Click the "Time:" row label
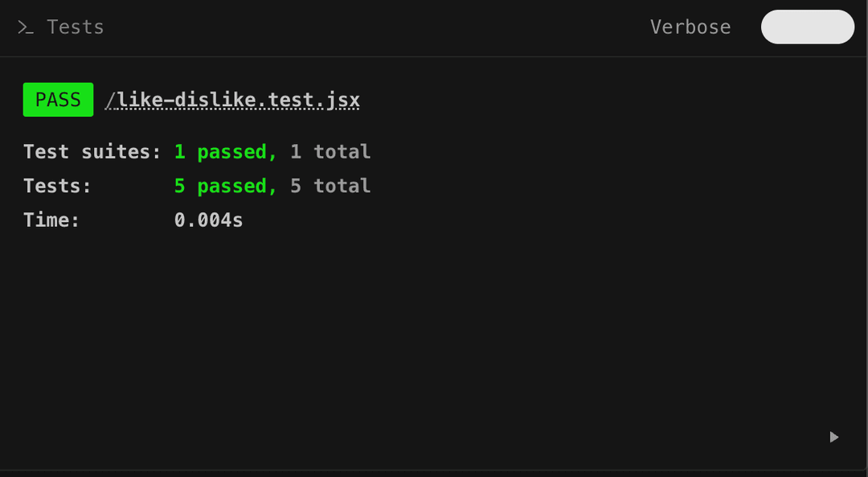 click(x=52, y=220)
